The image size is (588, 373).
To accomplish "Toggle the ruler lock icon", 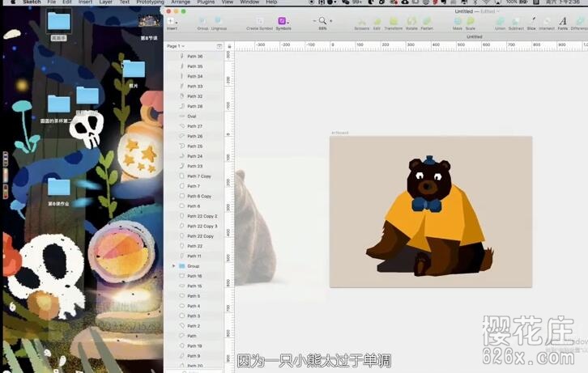I will click(x=229, y=46).
